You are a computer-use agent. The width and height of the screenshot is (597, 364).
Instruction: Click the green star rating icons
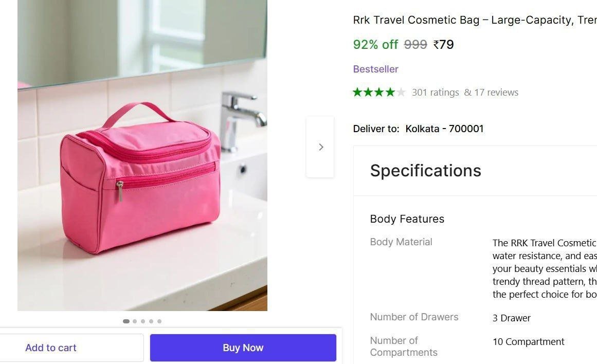click(x=374, y=92)
